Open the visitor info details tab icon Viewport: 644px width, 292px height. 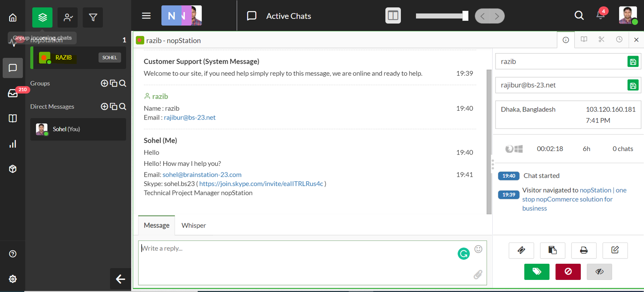tap(566, 40)
